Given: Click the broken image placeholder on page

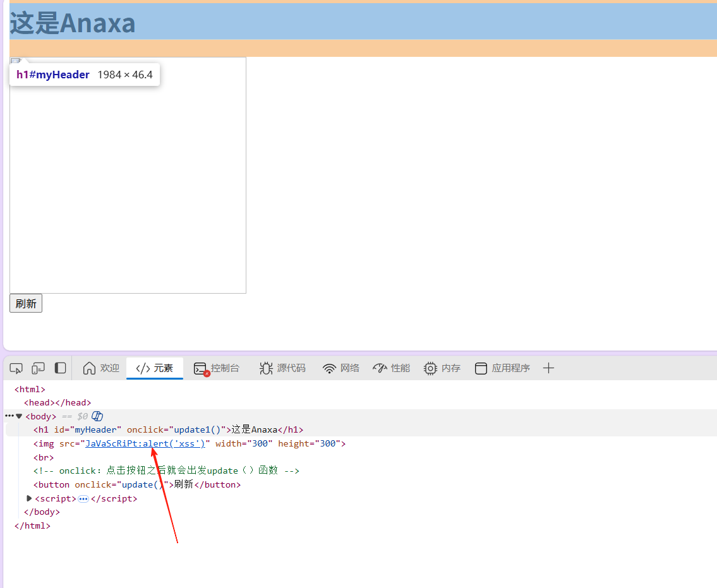Looking at the screenshot, I should 128,175.
